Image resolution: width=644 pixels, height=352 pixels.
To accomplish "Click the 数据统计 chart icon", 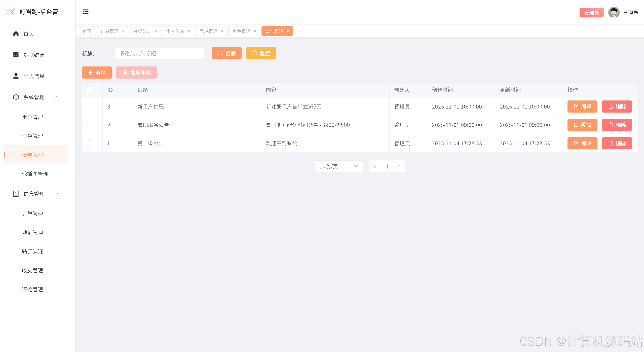I will click(16, 55).
